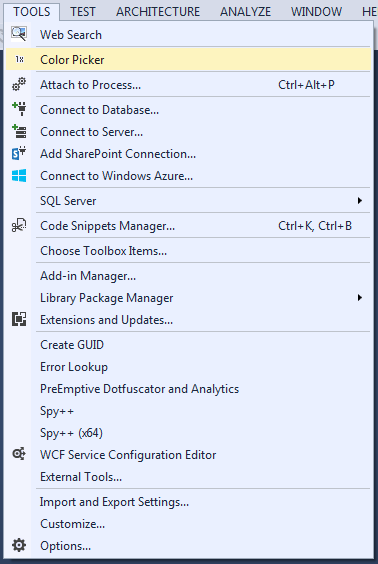This screenshot has width=378, height=564.
Task: Select Add SharePoint Connection...
Action: pyautogui.click(x=188, y=154)
